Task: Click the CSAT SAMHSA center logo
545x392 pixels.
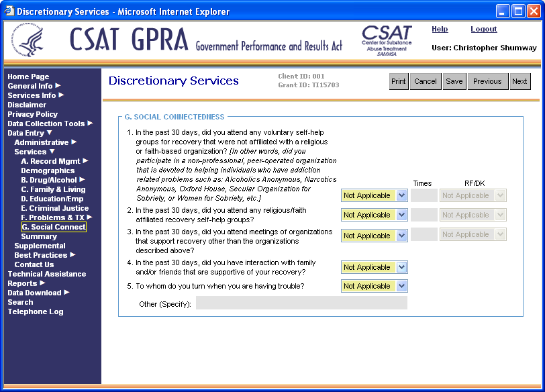Action: (387, 40)
